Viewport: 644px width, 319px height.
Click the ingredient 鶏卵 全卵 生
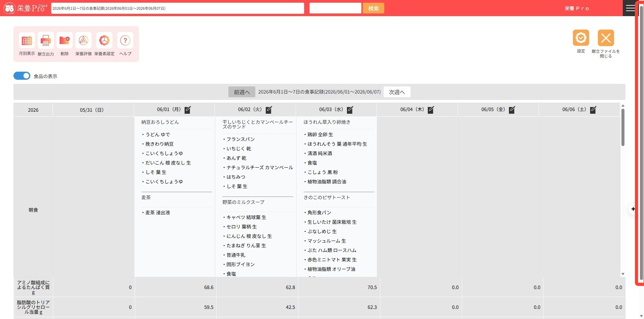pos(320,135)
